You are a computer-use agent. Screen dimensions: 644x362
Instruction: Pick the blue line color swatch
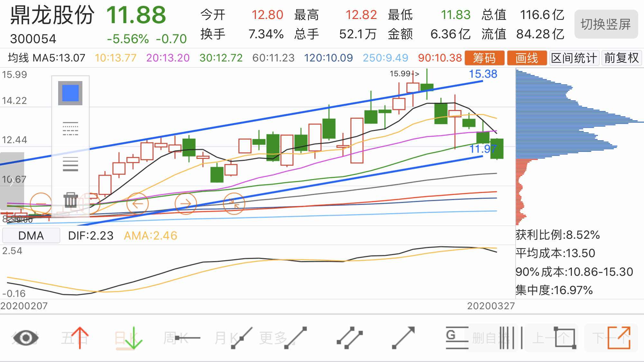70,93
